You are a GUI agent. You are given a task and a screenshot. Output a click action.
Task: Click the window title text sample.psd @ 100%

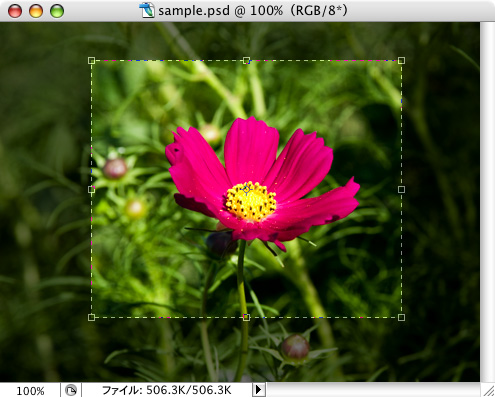click(221, 11)
